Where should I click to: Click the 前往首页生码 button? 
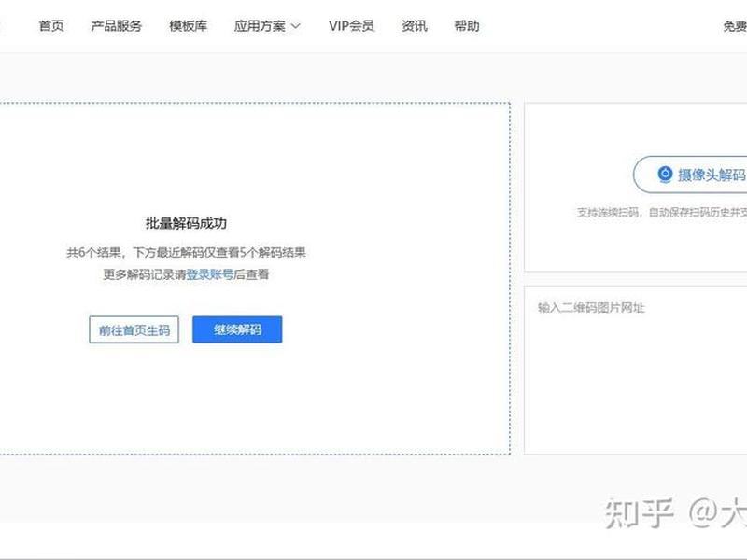pos(134,329)
